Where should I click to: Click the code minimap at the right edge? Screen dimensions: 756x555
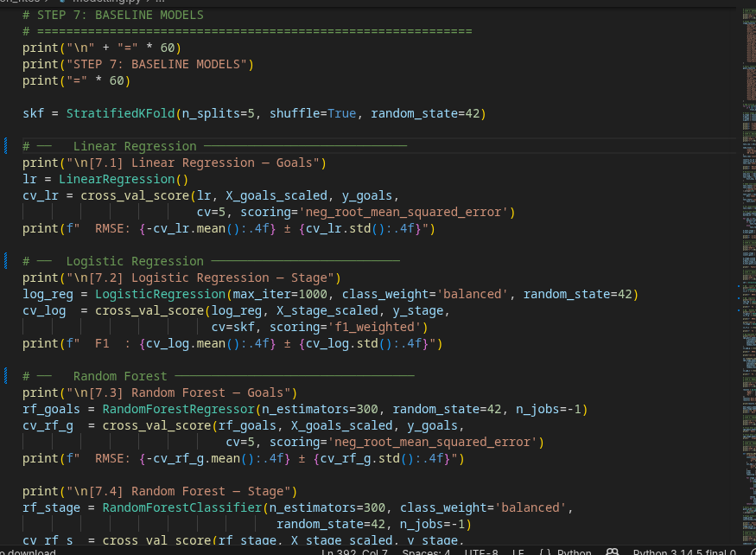749,275
